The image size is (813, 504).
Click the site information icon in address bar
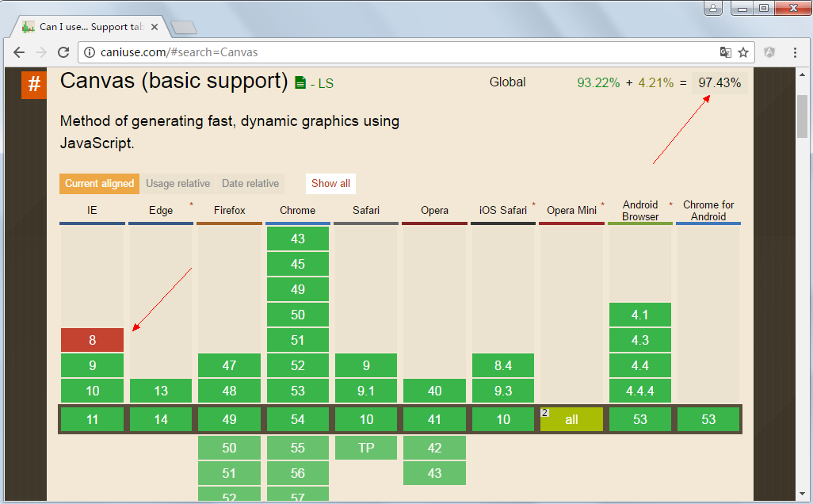tap(90, 52)
